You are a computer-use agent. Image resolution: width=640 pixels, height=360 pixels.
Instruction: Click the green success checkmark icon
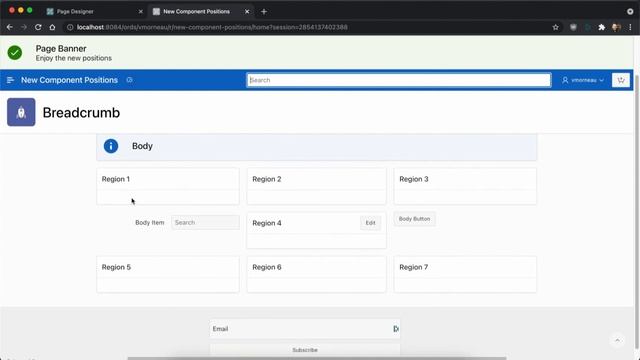15,53
